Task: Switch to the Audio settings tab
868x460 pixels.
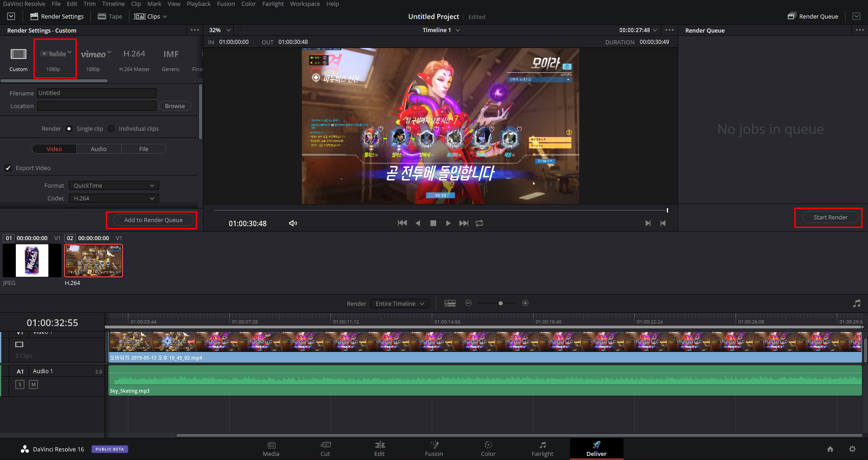Action: (x=99, y=149)
